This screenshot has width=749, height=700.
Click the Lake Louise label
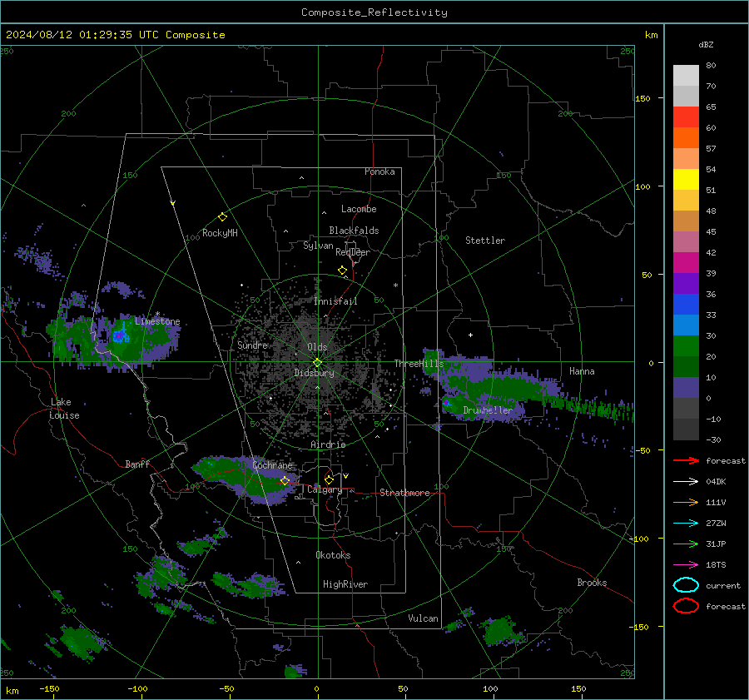click(64, 409)
